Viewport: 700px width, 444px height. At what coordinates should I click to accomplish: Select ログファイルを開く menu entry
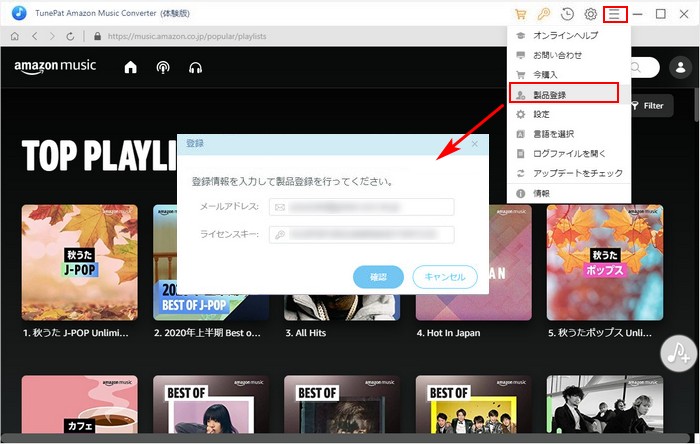(x=569, y=154)
